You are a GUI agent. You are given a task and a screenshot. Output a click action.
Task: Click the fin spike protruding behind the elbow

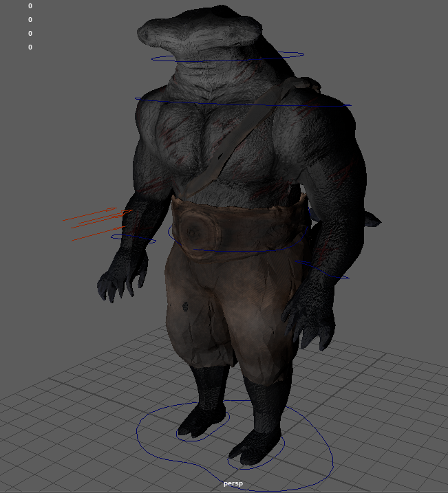point(372,221)
